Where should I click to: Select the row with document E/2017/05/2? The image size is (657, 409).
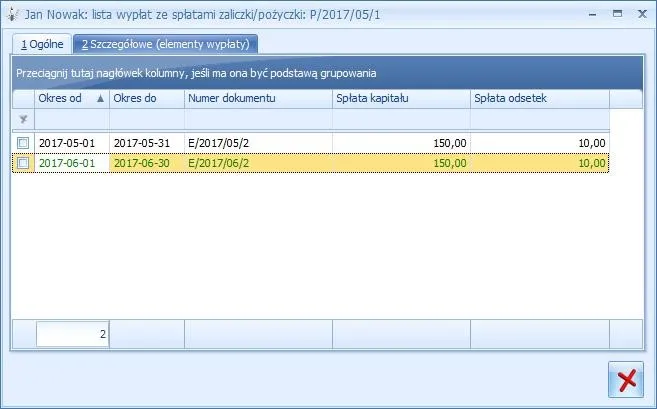pos(258,143)
